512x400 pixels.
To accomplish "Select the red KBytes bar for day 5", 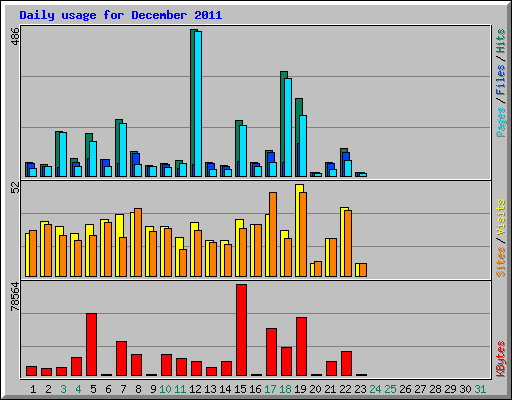I will click(x=91, y=345).
